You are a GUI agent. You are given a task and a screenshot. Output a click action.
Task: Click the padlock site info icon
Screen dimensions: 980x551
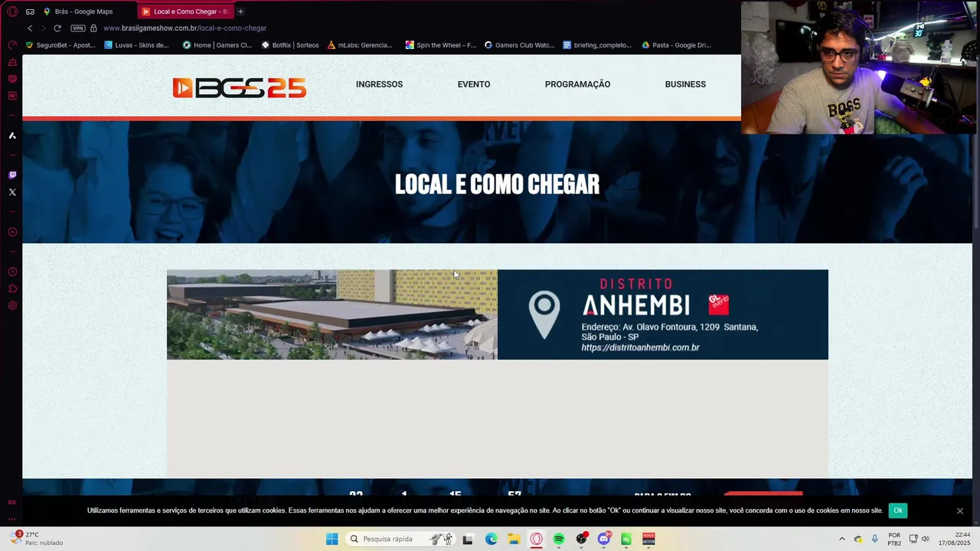pos(93,28)
